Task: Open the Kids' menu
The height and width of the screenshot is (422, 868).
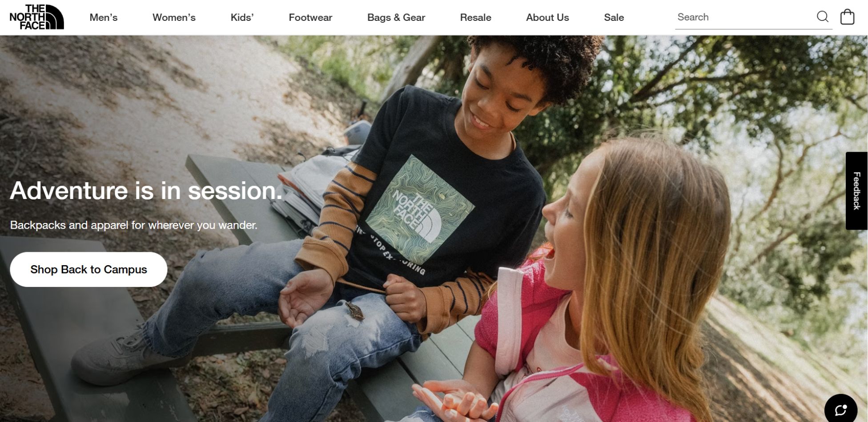Action: (242, 17)
